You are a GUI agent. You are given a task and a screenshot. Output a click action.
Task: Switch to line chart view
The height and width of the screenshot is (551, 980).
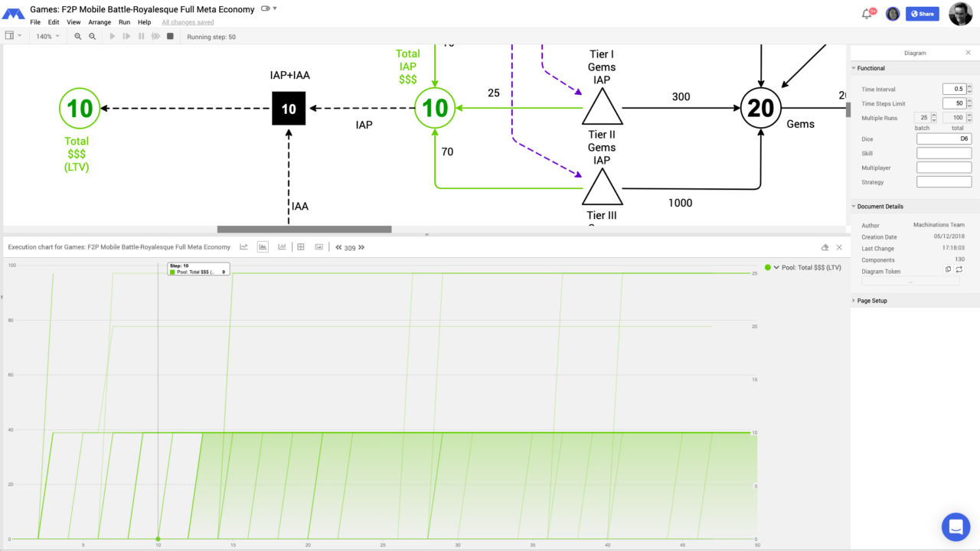point(243,247)
